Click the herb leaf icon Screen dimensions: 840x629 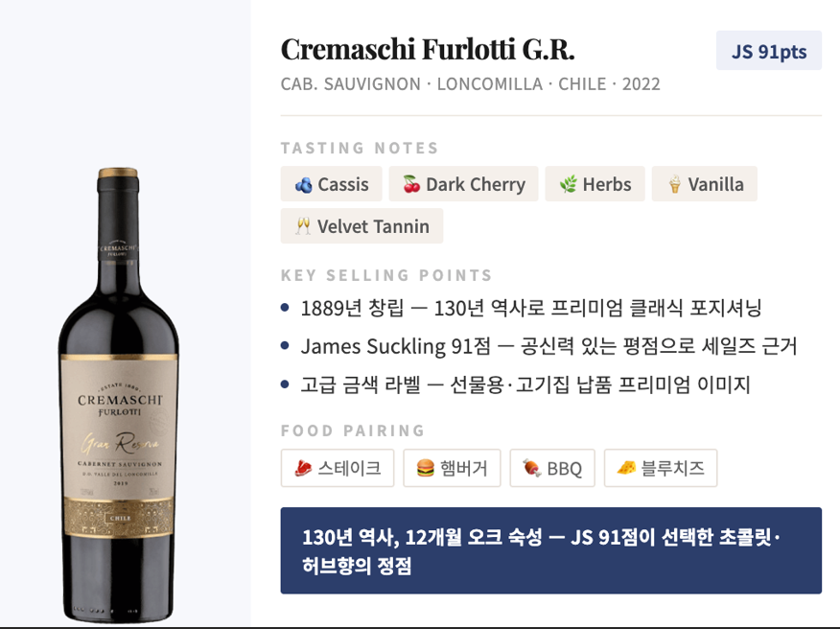[x=568, y=184]
